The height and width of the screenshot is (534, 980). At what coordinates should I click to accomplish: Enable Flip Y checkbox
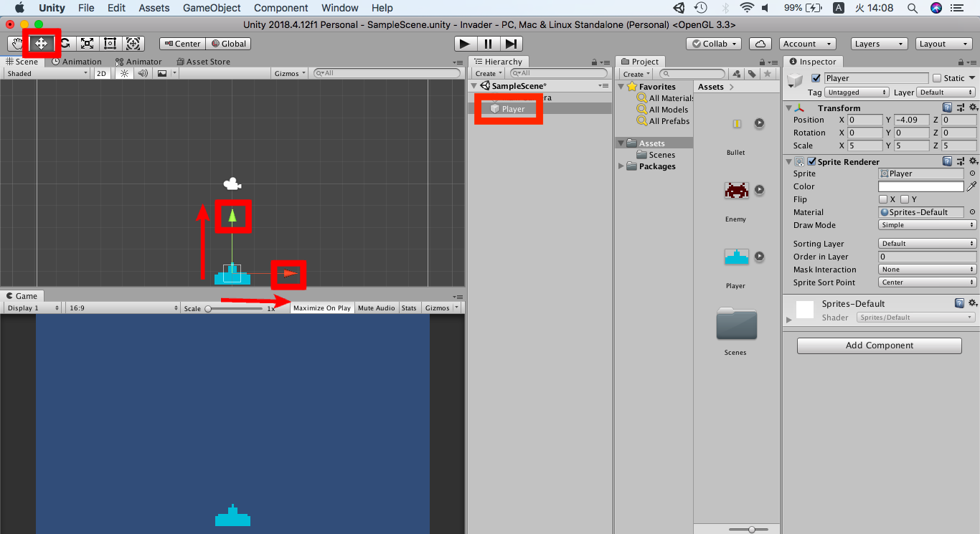(x=905, y=199)
